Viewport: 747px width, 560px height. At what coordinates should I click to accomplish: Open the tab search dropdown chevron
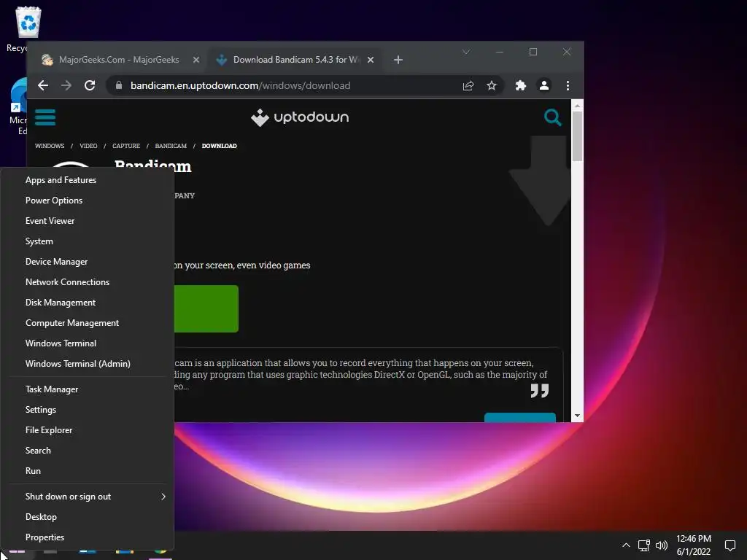[466, 52]
